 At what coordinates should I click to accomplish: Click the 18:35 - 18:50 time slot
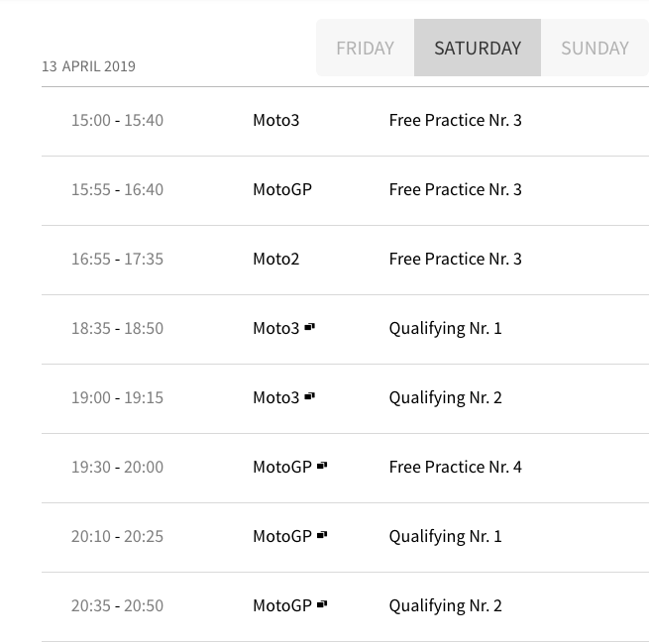pos(117,328)
